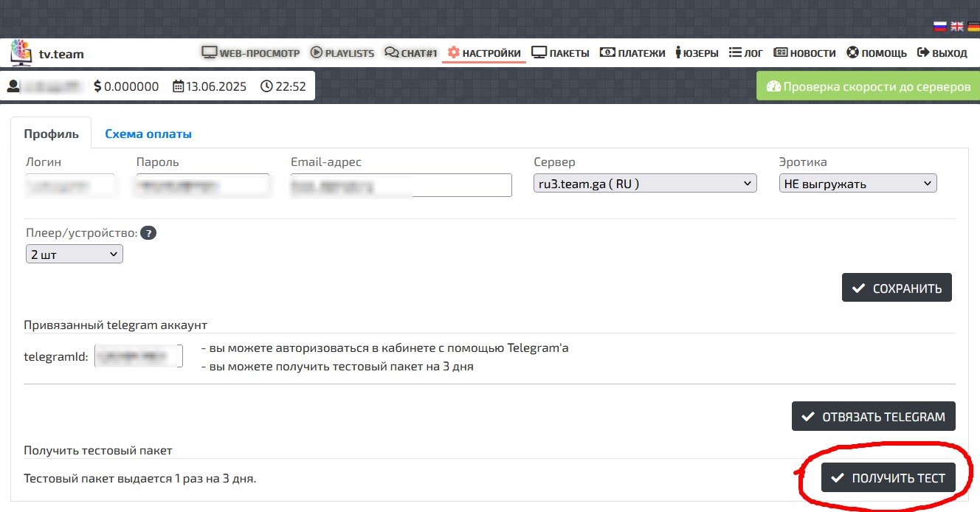This screenshot has height=512, width=980.
Task: Select the Профиль tab
Action: point(51,134)
